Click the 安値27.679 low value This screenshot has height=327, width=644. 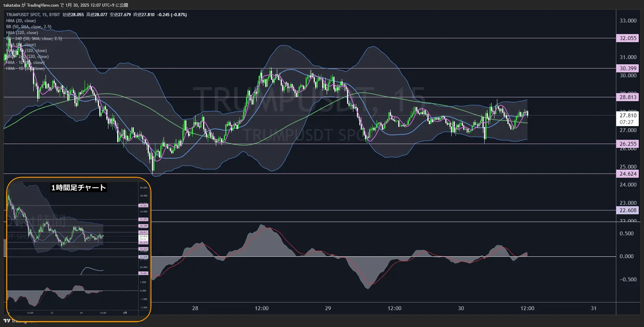pos(120,15)
